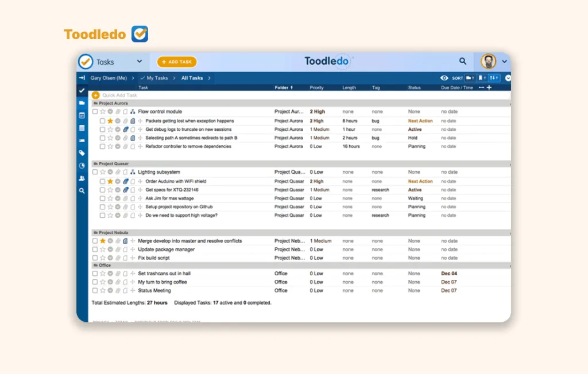Click the search magnifier in top header
Image resolution: width=588 pixels, height=374 pixels.
coord(463,61)
